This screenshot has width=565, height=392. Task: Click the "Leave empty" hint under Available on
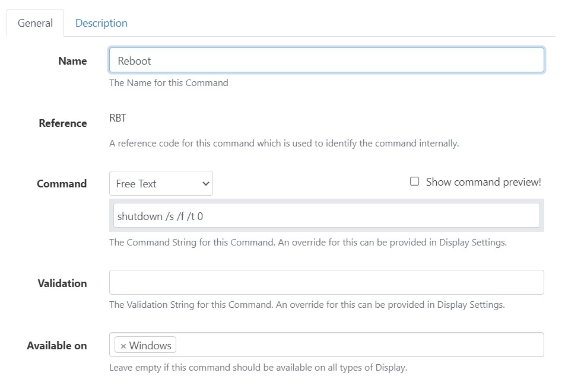(x=258, y=368)
